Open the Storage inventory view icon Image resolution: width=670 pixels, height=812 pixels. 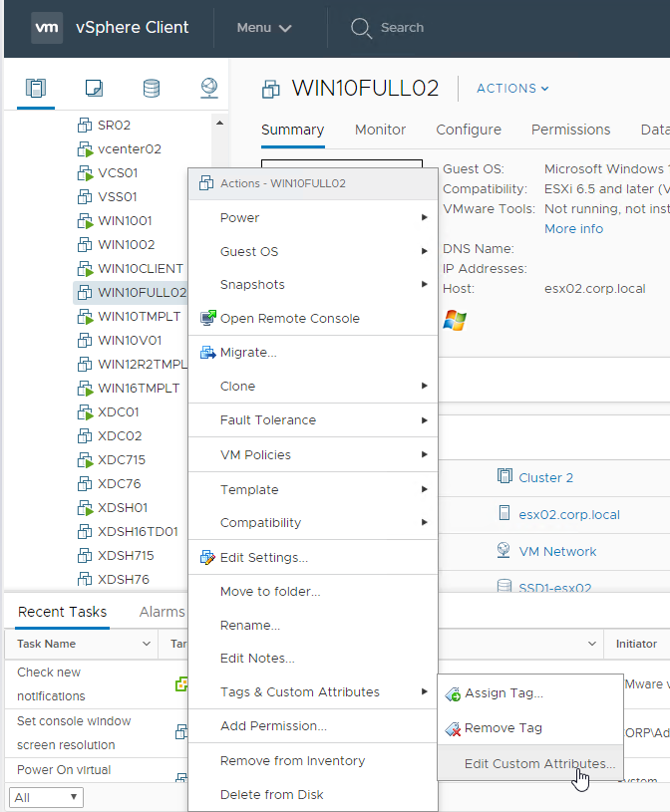(x=152, y=88)
